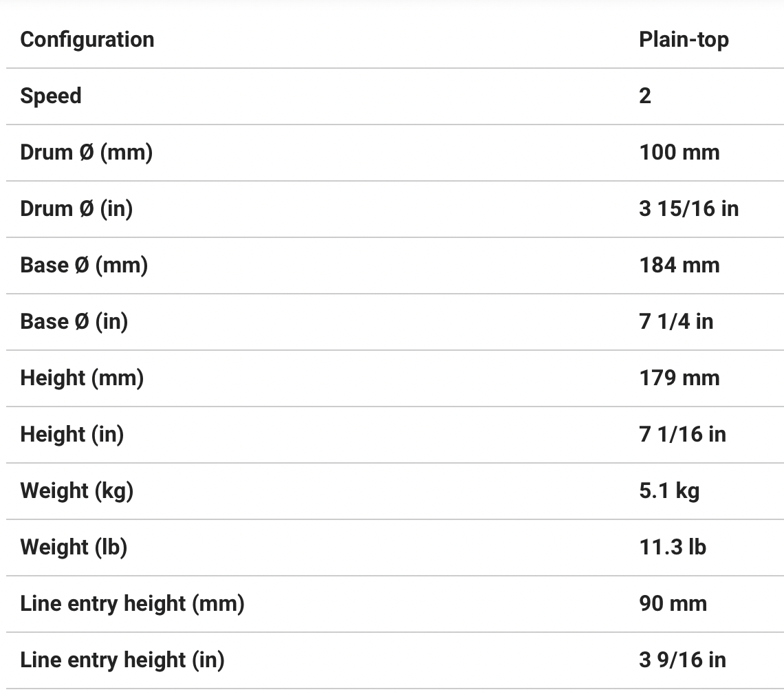The height and width of the screenshot is (692, 784).
Task: Select the 5.1 kg weight value
Action: click(x=669, y=491)
